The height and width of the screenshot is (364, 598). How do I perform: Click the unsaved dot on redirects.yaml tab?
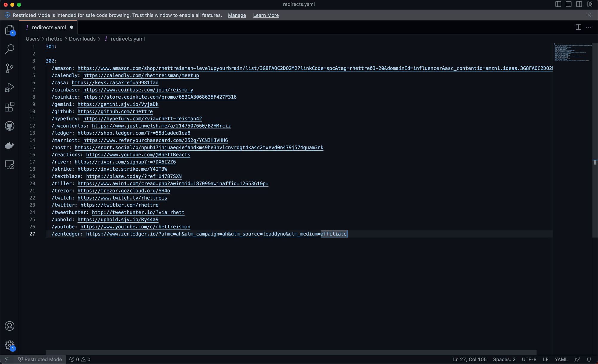(72, 27)
